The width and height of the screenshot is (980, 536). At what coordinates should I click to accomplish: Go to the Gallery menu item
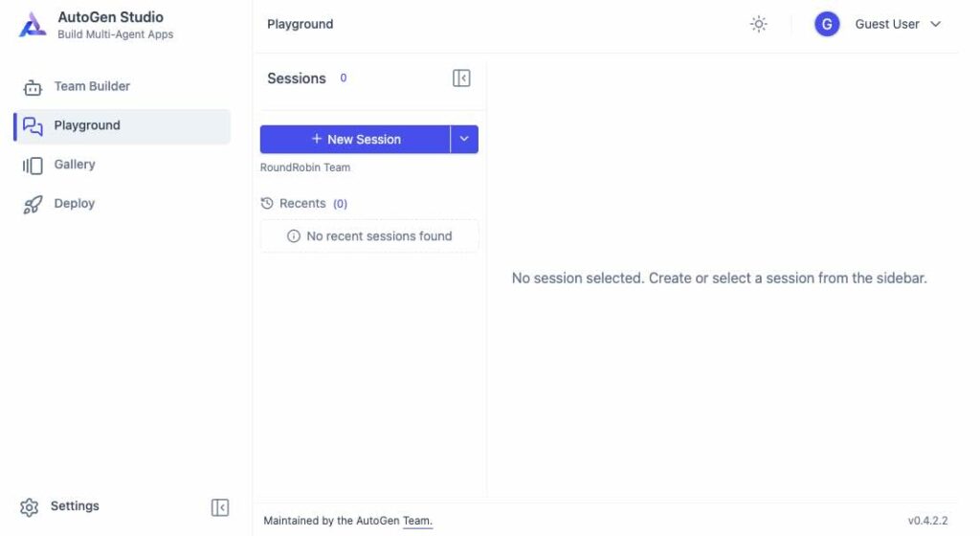click(75, 165)
